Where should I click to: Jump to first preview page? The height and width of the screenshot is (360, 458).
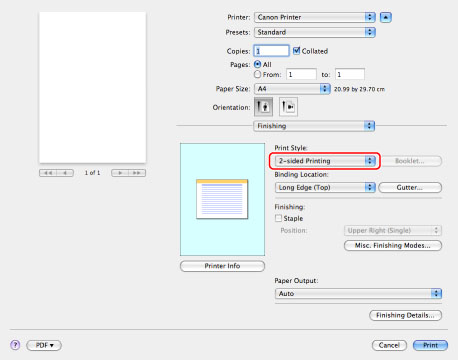click(x=48, y=173)
